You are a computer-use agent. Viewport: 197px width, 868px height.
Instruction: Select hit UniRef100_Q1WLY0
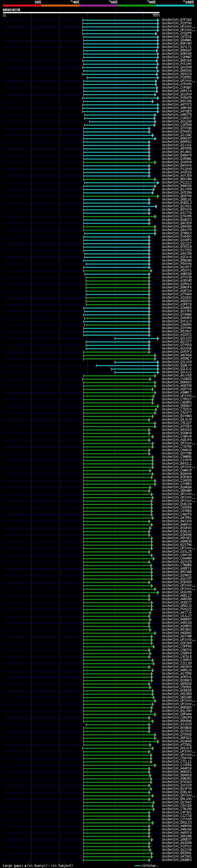pos(177,365)
